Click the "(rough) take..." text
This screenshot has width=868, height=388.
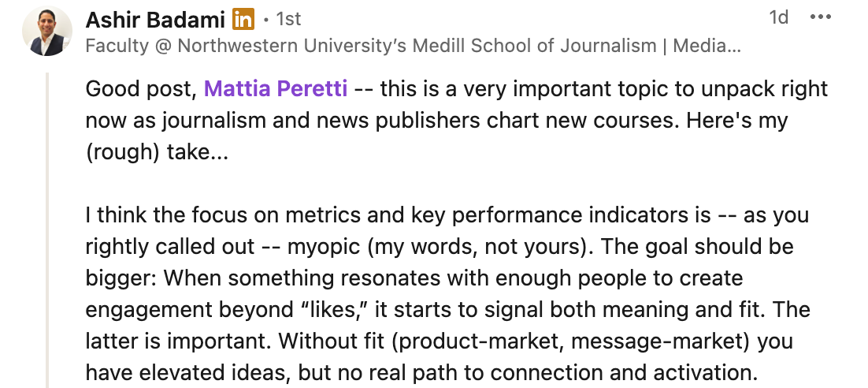157,151
